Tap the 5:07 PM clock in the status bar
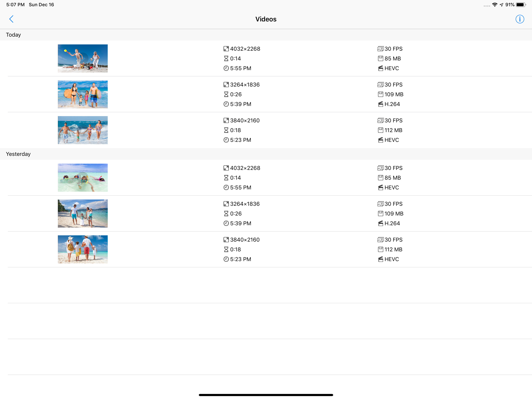This screenshot has width=532, height=399. pos(15,4)
